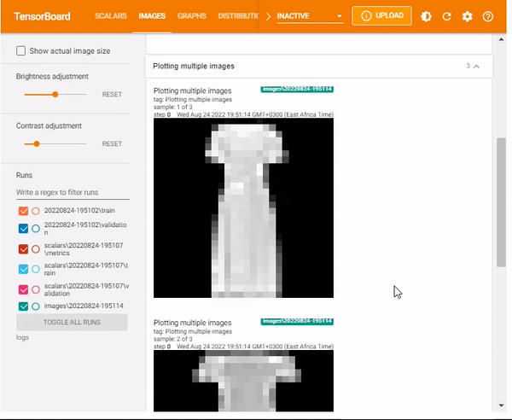Switch to the GRAPHS tab

[x=192, y=16]
